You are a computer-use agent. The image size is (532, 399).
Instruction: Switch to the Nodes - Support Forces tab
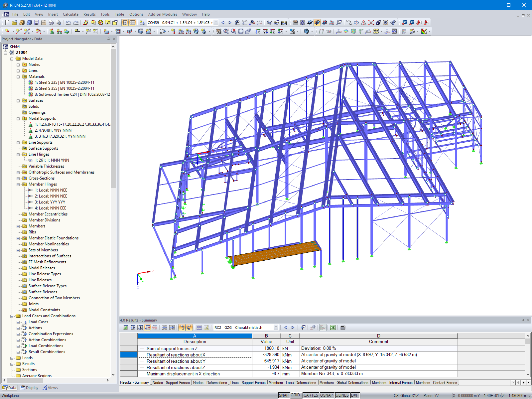(171, 383)
